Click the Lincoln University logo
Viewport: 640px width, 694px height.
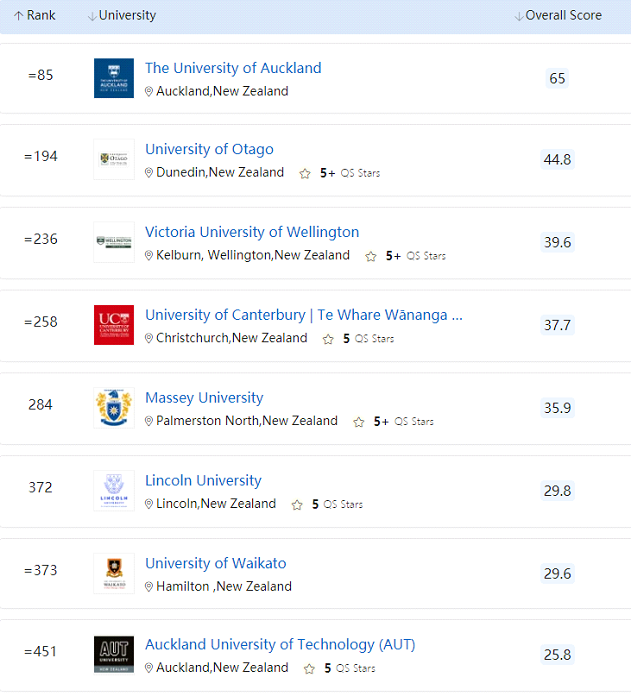coord(114,490)
